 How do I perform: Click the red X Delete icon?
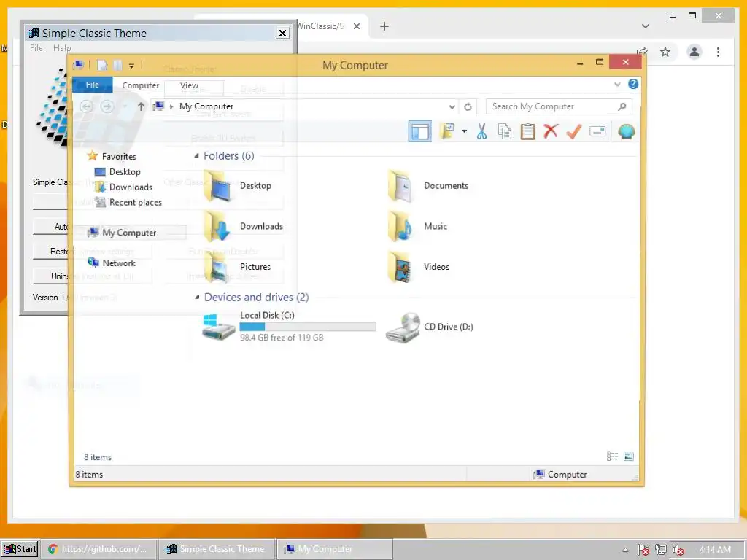tap(551, 131)
